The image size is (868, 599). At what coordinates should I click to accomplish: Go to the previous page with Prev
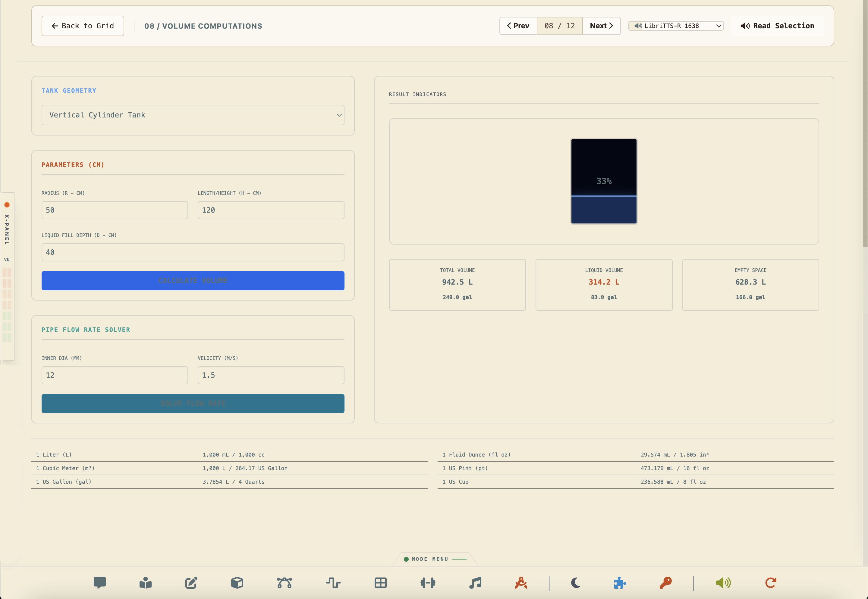pyautogui.click(x=518, y=26)
